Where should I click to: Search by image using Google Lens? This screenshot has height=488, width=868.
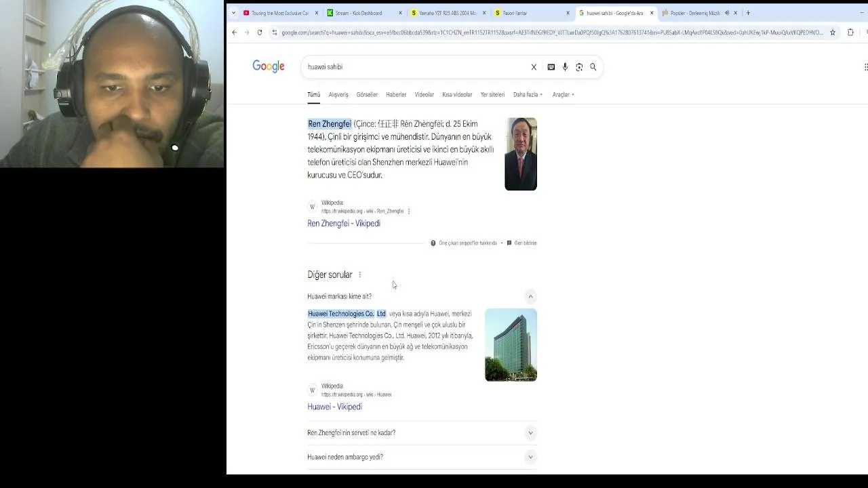click(579, 67)
